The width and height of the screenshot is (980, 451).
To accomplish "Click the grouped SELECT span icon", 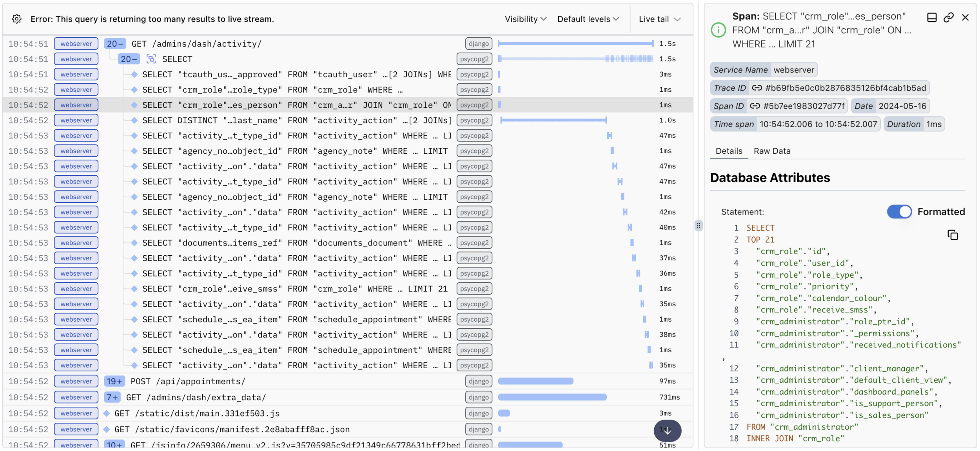I will (x=151, y=59).
